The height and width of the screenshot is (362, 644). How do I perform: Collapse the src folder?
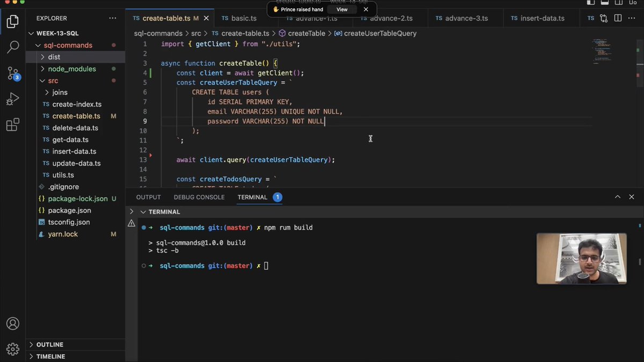[x=43, y=80]
